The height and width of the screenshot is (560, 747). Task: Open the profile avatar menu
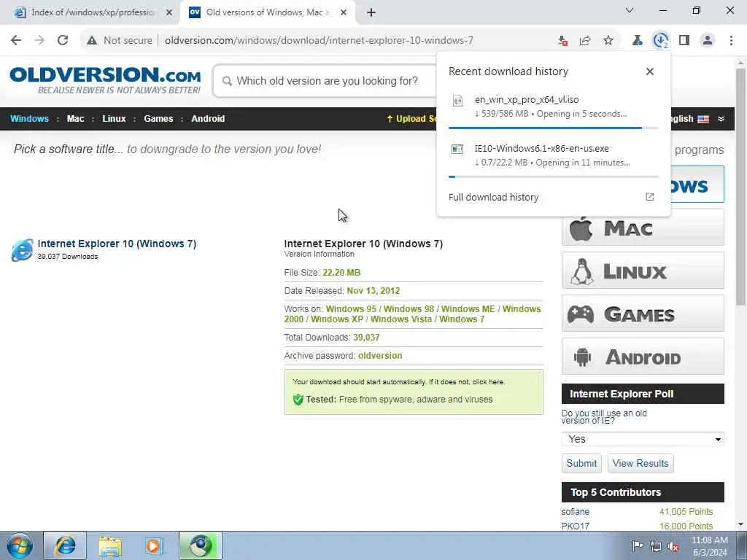[x=708, y=41]
